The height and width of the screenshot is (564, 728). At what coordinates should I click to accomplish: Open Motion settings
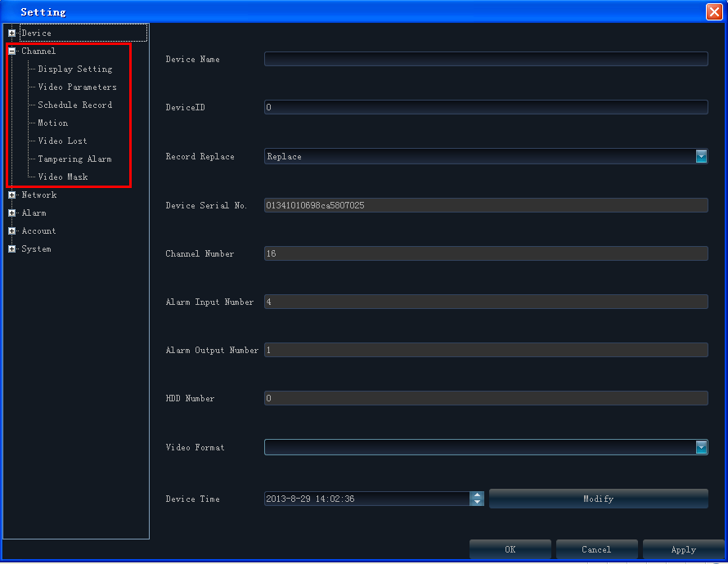click(x=53, y=123)
